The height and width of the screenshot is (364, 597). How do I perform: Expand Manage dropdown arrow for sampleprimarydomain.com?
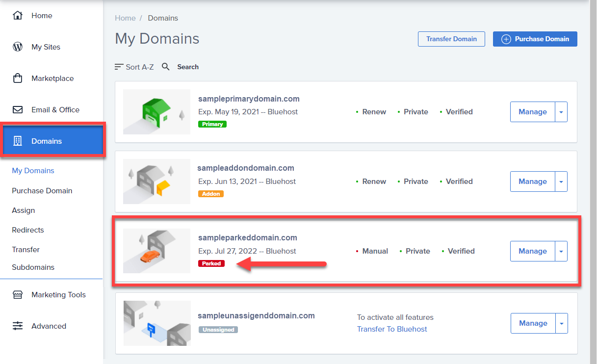[x=561, y=112]
